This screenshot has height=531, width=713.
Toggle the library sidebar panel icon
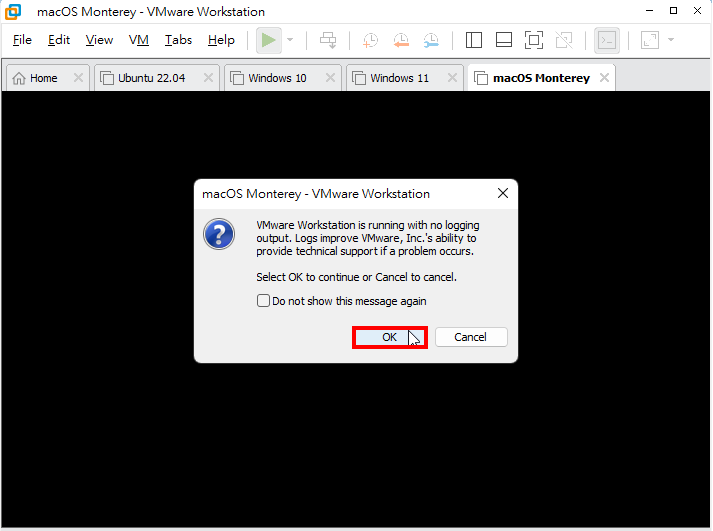[x=474, y=40]
